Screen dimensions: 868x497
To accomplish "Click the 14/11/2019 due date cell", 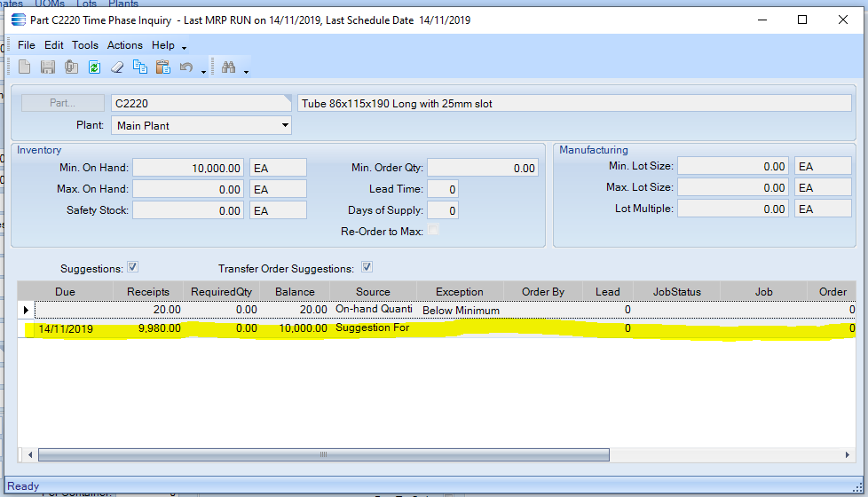I will 74,328.
